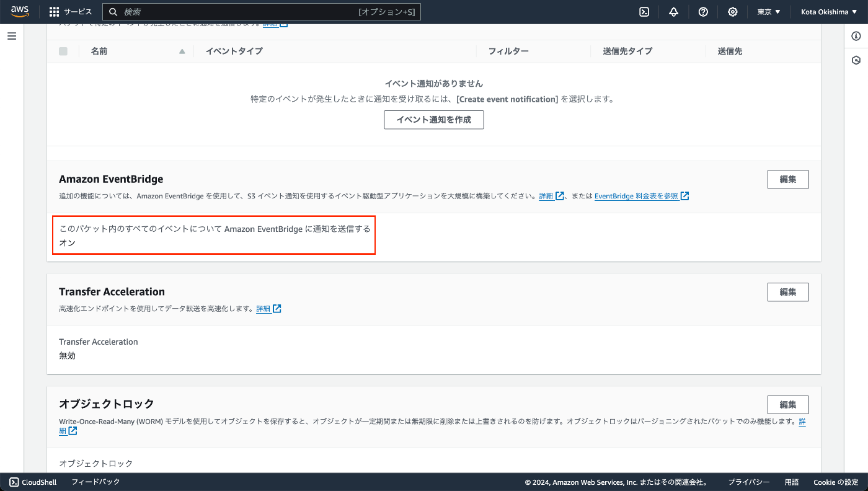Open EventBridge 料金表を参照 link

(x=637, y=196)
